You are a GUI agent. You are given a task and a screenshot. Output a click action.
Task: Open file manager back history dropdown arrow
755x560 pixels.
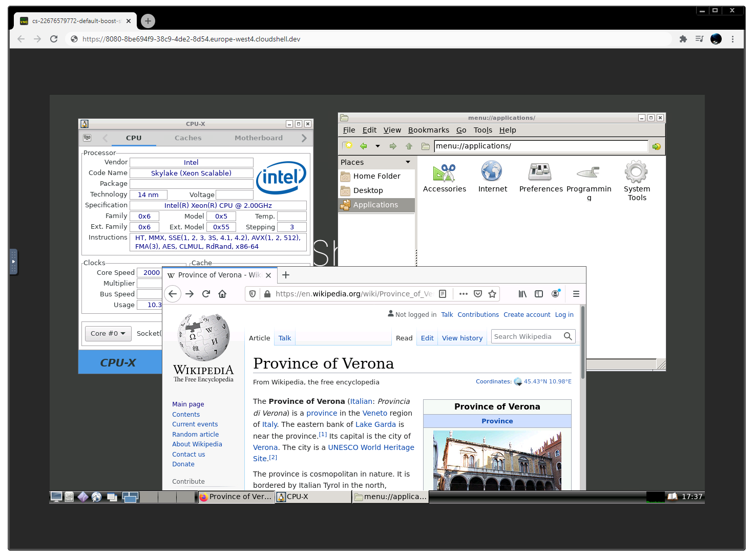pyautogui.click(x=378, y=146)
